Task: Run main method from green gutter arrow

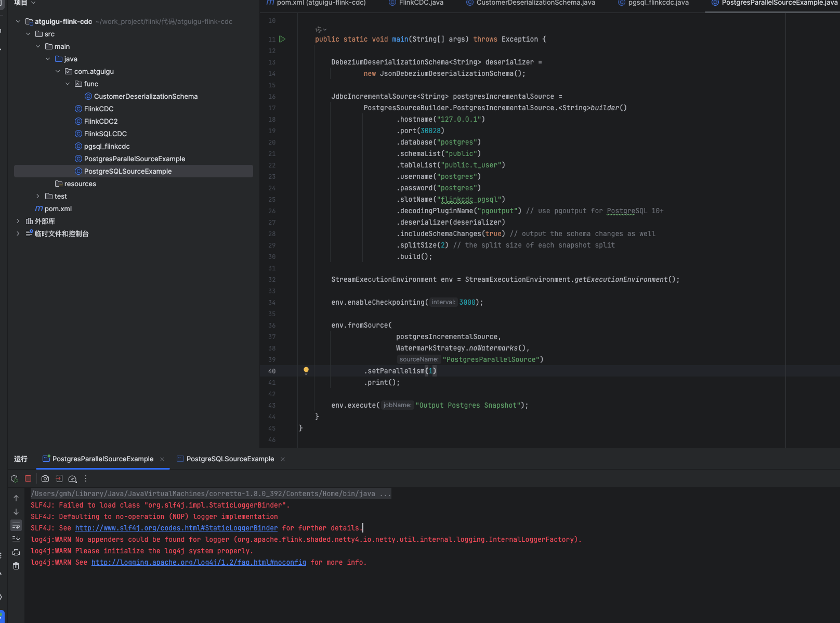Action: click(x=282, y=39)
